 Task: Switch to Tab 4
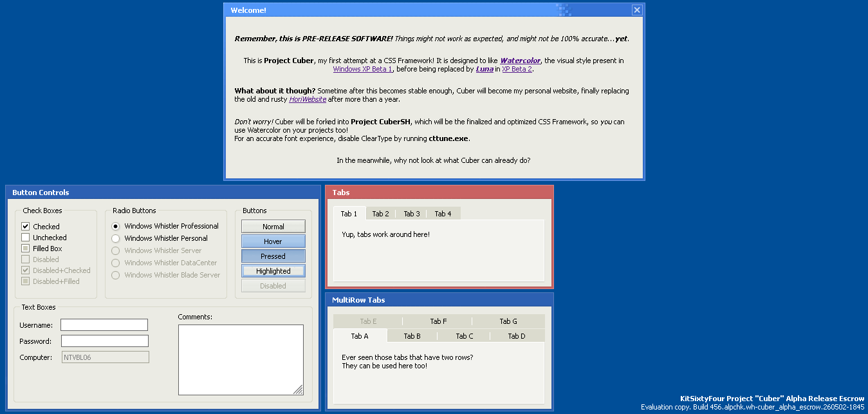tap(443, 214)
